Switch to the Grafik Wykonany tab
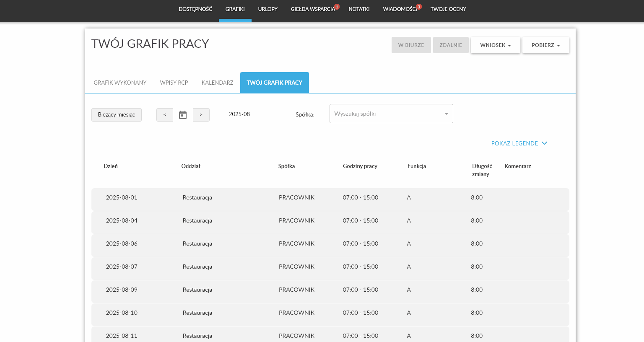Viewport: 644px width, 342px height. [120, 83]
